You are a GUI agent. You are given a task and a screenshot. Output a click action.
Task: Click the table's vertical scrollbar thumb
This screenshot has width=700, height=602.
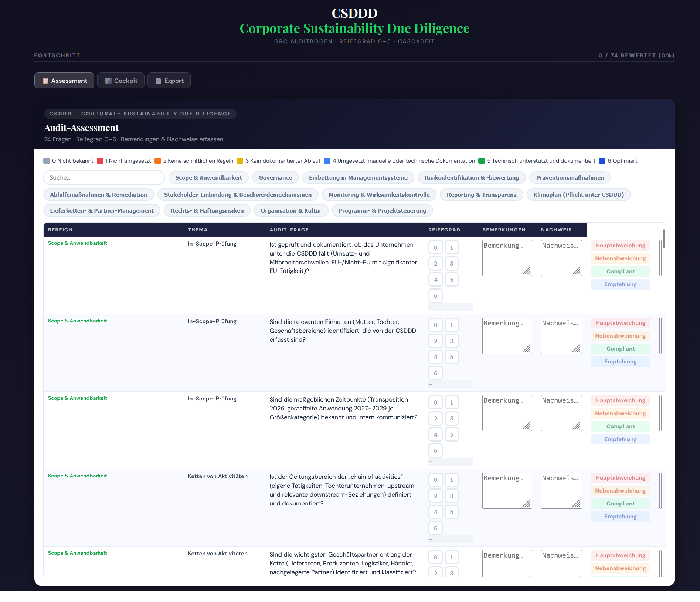(664, 239)
